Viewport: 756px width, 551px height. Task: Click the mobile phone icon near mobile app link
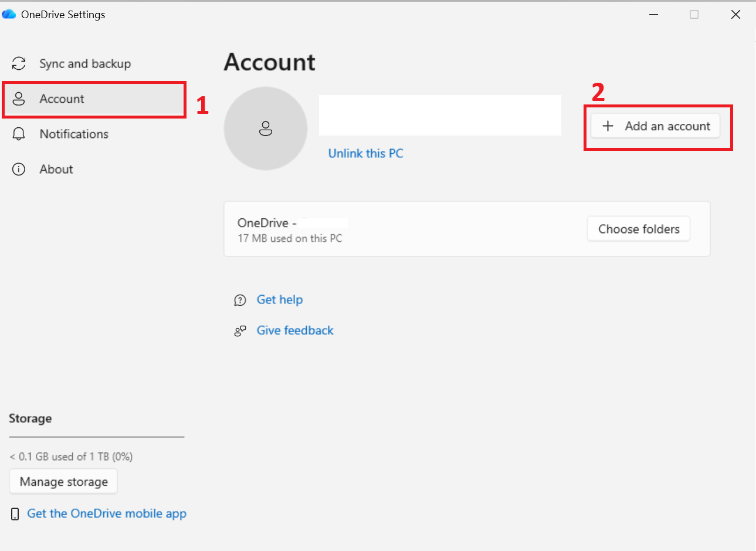[14, 513]
